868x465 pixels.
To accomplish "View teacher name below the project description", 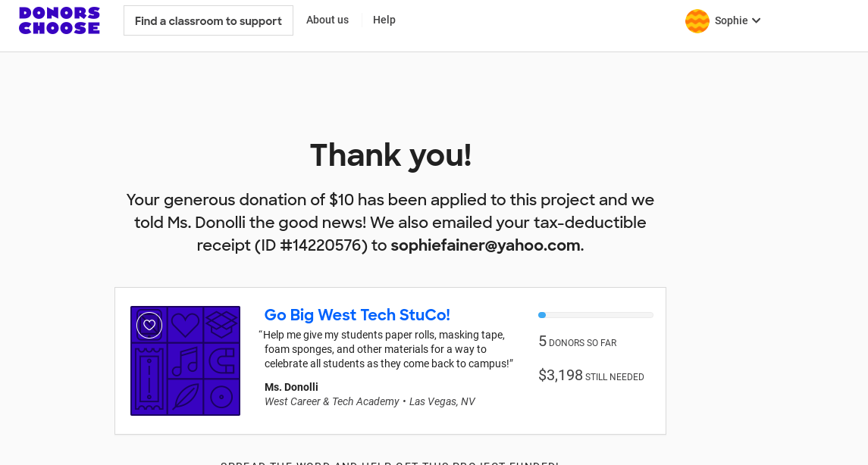I will pos(291,387).
